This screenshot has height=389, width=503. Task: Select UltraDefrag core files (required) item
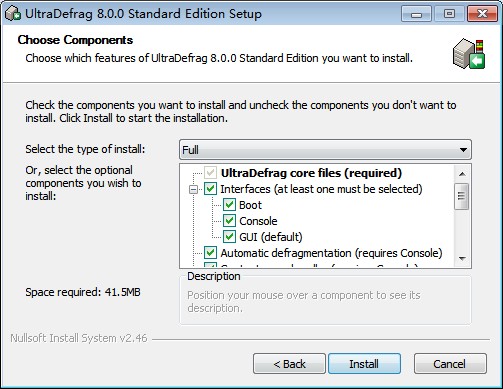click(x=311, y=173)
